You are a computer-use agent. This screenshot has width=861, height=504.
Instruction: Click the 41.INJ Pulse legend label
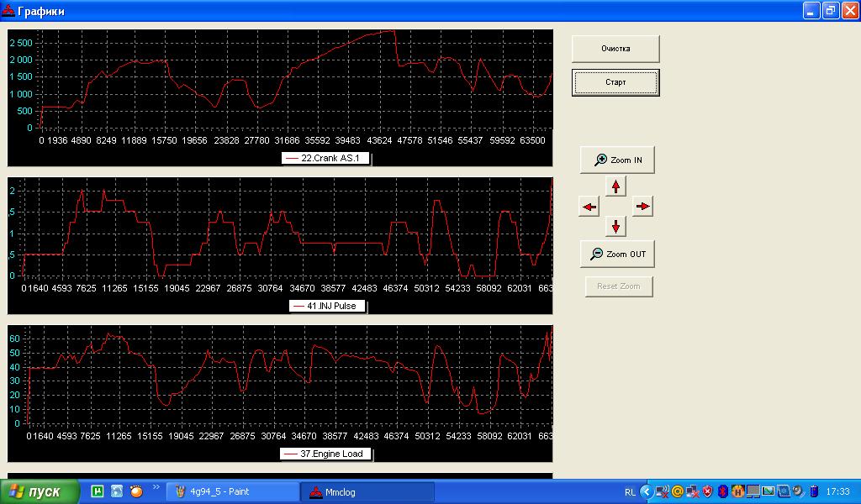point(327,306)
